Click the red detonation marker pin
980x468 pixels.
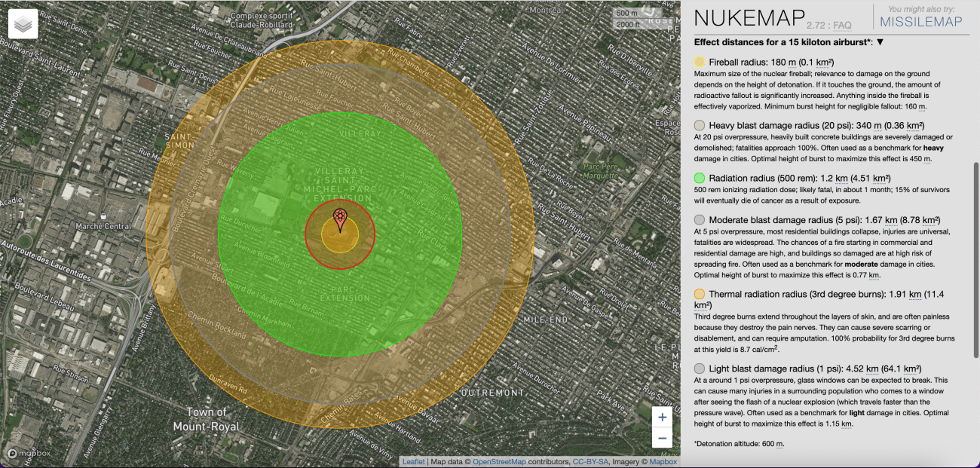click(x=340, y=219)
